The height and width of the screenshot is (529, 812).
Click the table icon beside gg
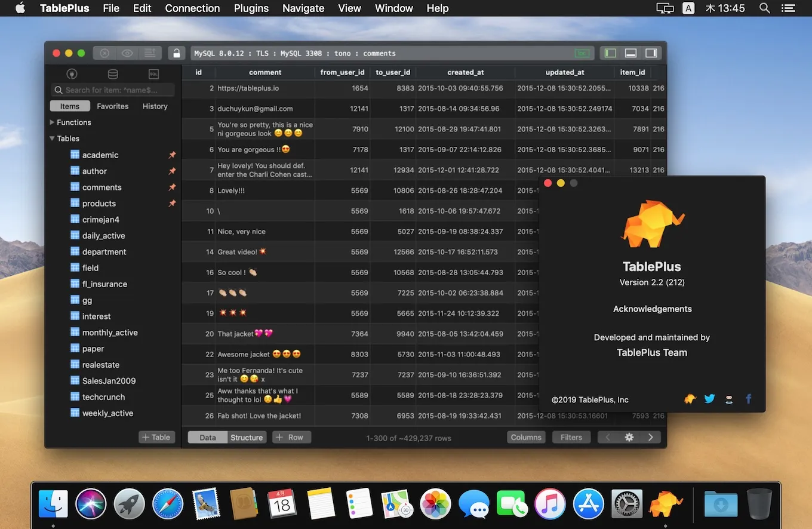coord(75,300)
